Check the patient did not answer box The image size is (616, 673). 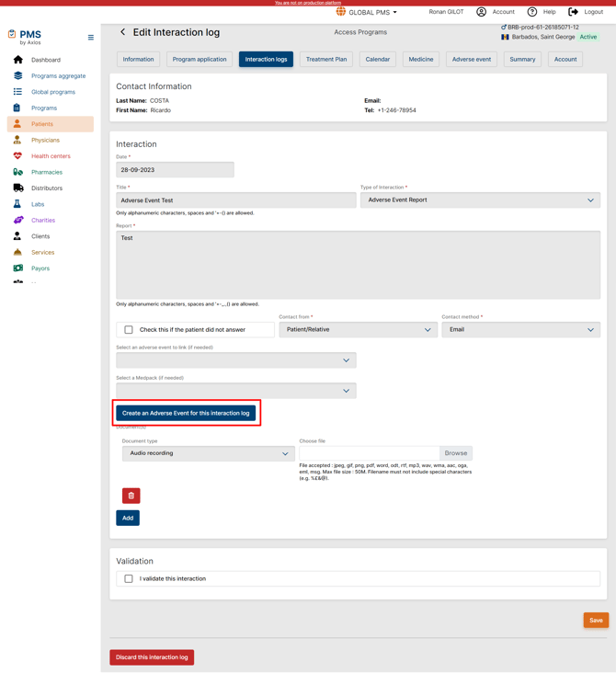(129, 329)
